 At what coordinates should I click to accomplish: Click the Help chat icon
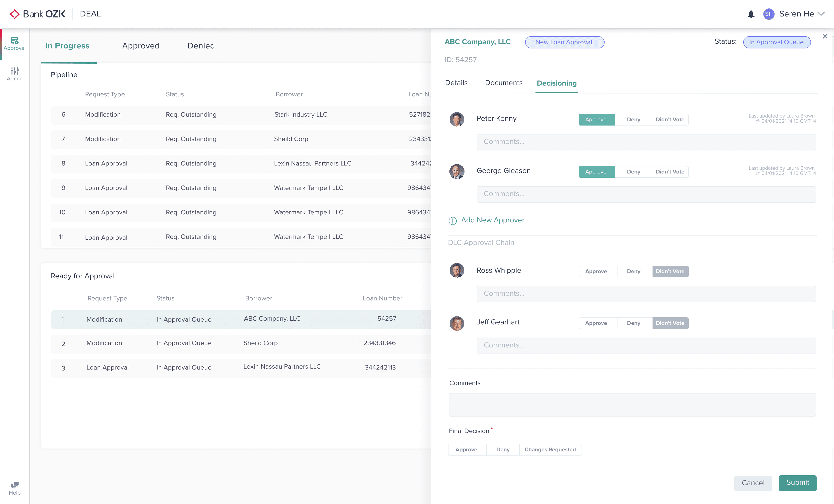click(15, 485)
